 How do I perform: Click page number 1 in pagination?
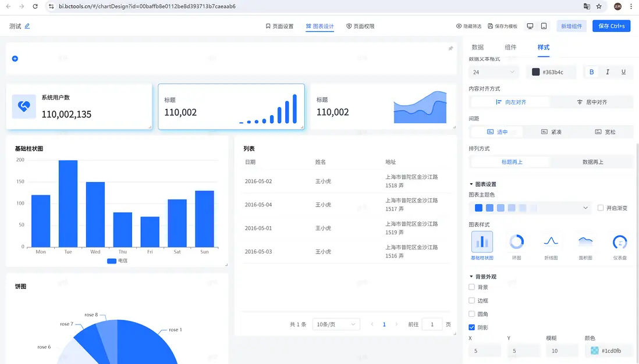click(384, 324)
